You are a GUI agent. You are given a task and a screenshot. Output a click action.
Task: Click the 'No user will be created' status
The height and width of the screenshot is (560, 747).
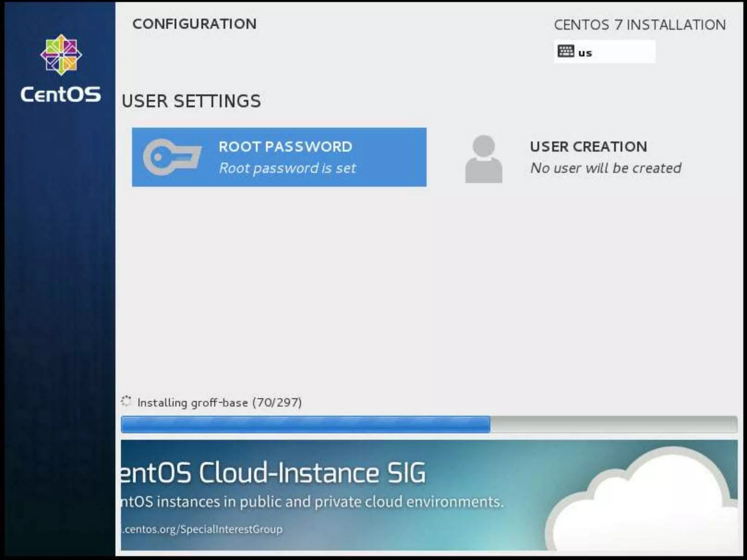click(x=605, y=168)
